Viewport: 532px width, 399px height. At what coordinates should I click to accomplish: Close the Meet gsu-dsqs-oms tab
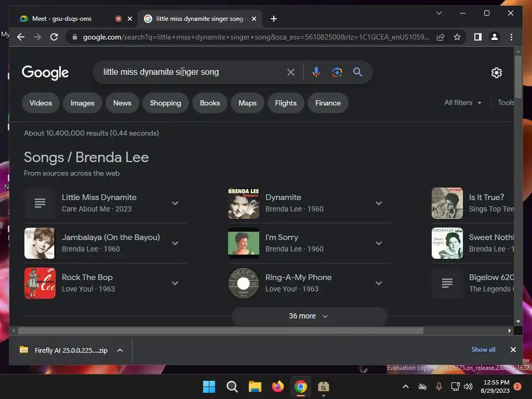tap(129, 19)
